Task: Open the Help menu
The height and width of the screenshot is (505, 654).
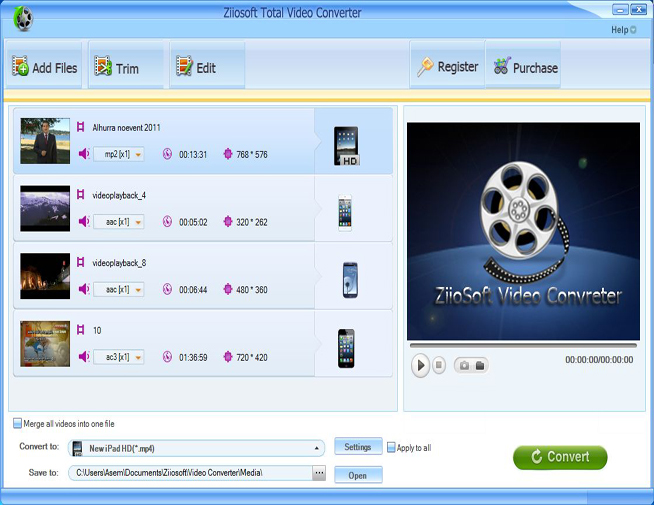Action: pos(624,30)
